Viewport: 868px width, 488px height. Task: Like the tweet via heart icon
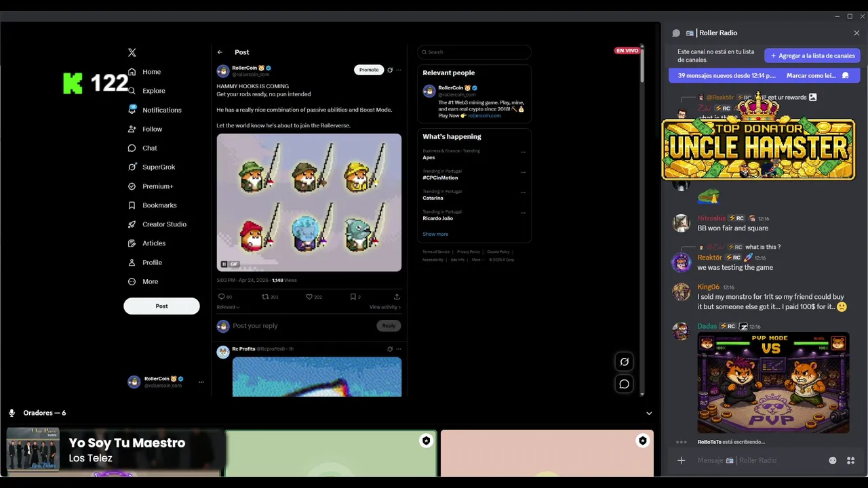(309, 297)
